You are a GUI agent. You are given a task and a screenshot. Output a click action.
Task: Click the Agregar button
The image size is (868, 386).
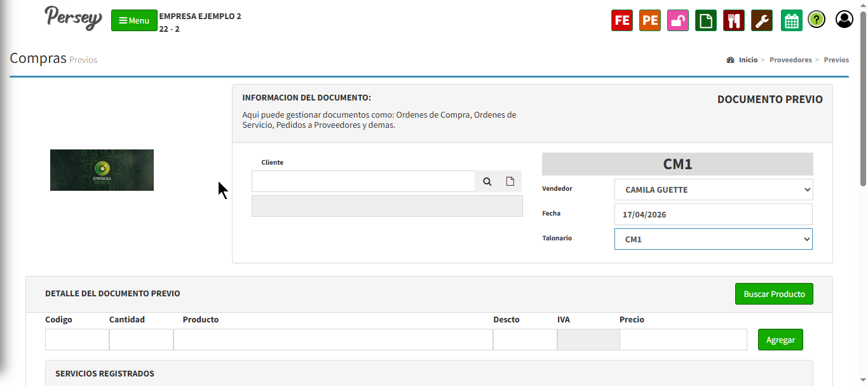[780, 340]
